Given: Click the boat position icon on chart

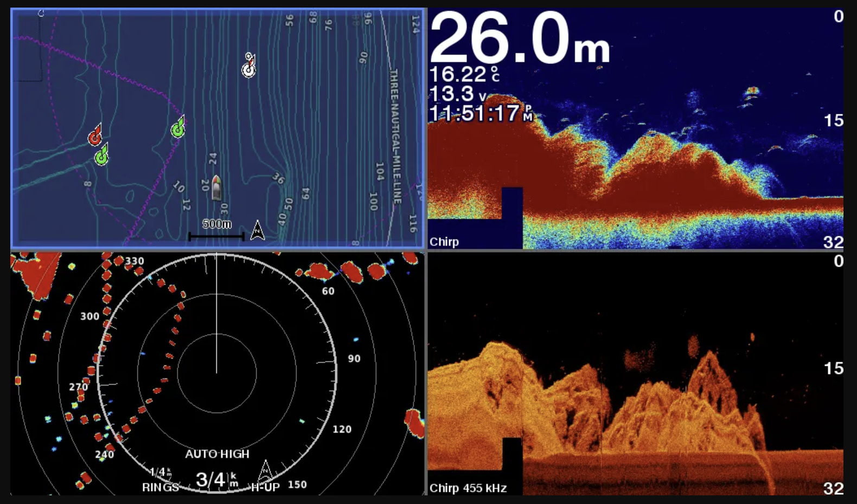Looking at the screenshot, I should click(216, 188).
